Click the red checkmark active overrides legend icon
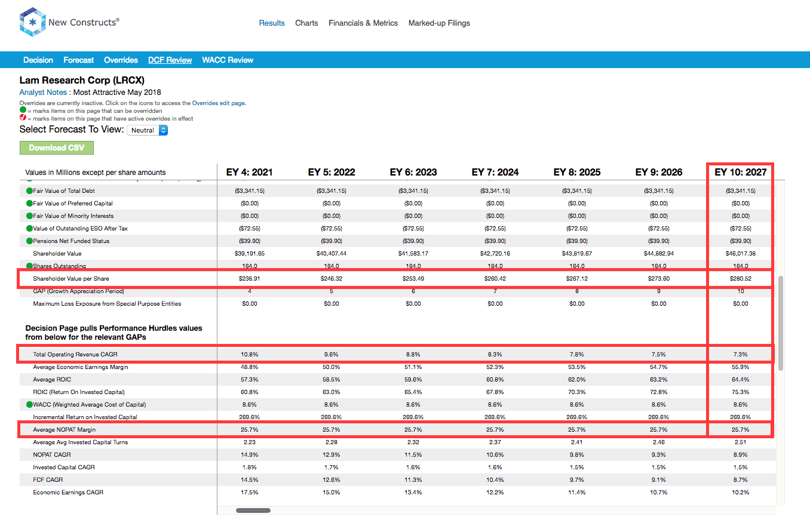 (23, 118)
